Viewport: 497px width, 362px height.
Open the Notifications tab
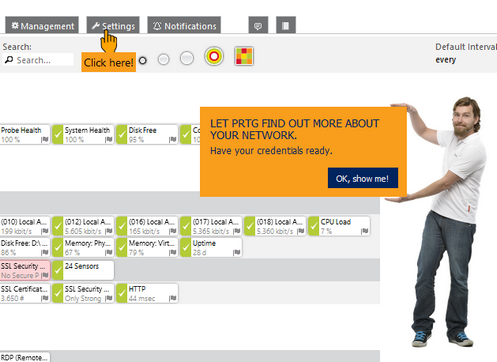click(184, 25)
